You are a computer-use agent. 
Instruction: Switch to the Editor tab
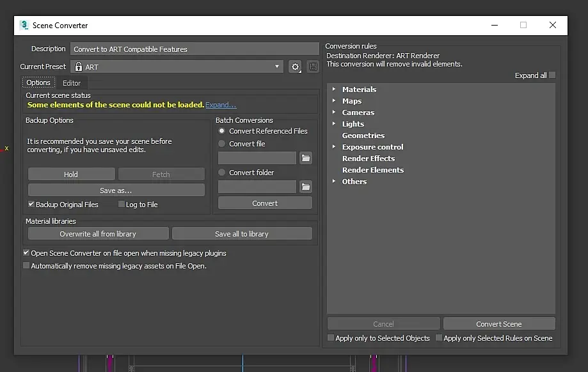click(x=72, y=83)
